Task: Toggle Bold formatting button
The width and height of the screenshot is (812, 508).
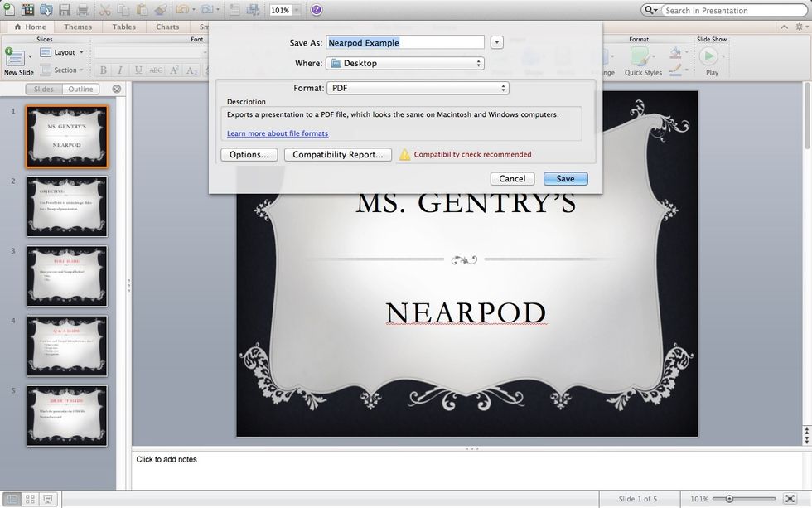Action: (103, 70)
